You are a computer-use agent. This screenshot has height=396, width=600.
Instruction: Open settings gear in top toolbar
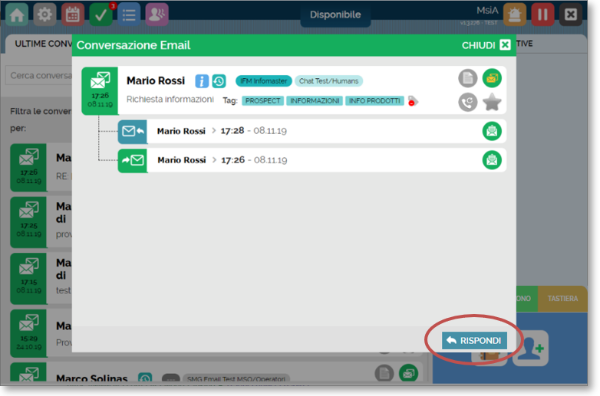click(45, 15)
